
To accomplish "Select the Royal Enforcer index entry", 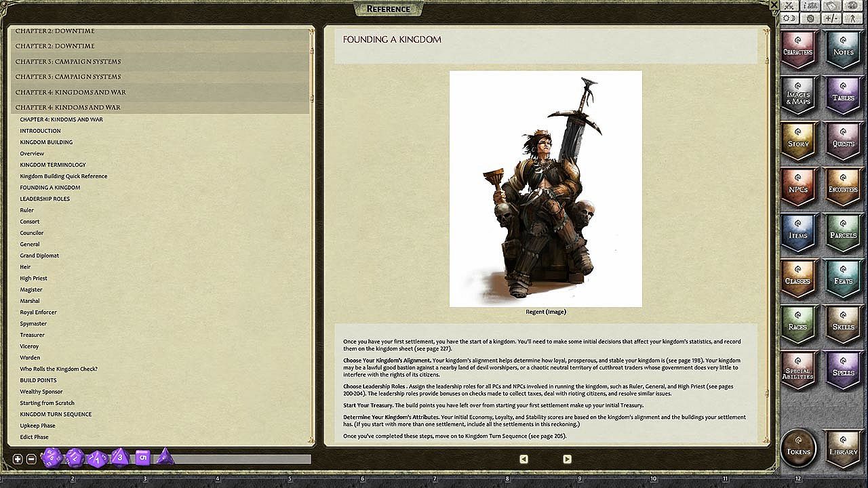I will point(39,312).
